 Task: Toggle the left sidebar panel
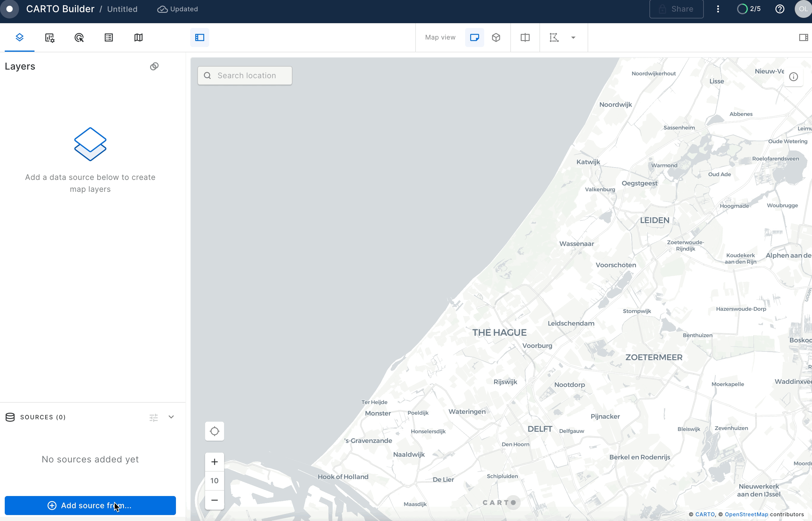pos(199,37)
